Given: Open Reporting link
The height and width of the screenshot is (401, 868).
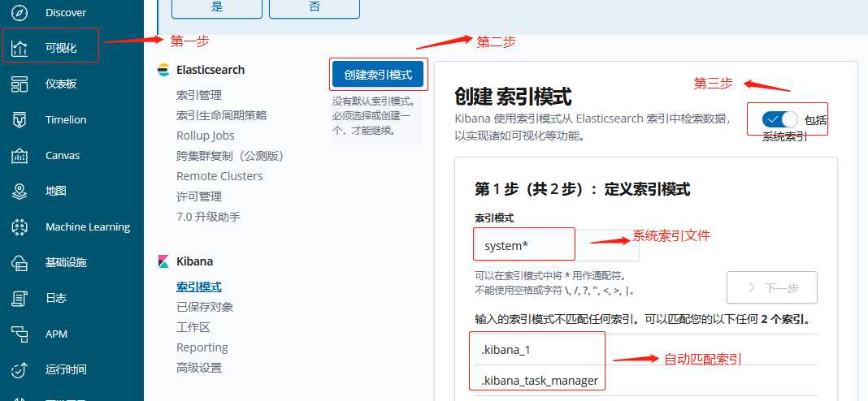Looking at the screenshot, I should click(202, 347).
